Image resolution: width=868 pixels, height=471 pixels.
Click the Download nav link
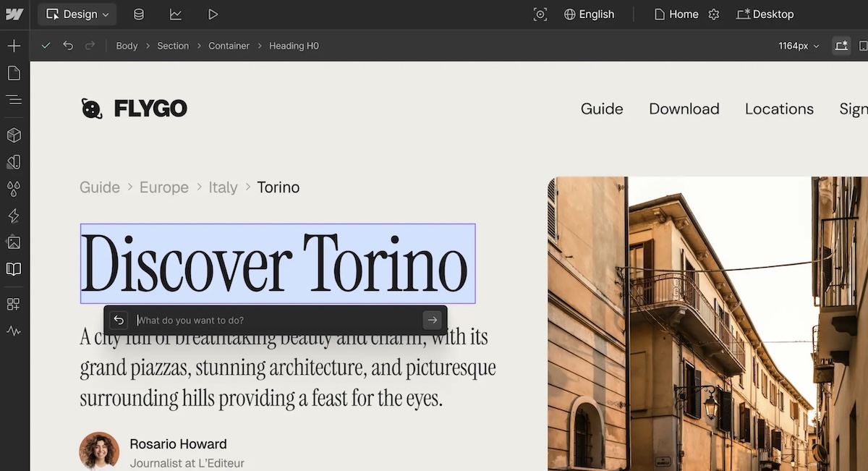tap(684, 109)
